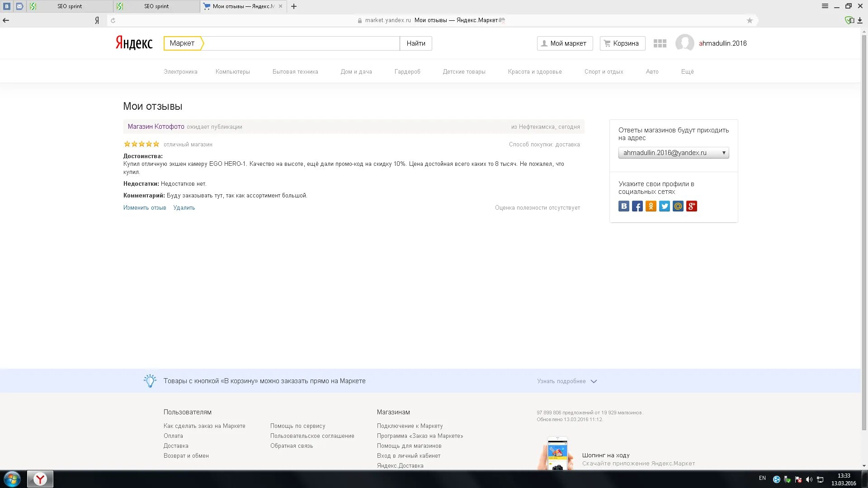868x488 pixels.
Task: Open the Вход в личный кабинет link
Action: (x=409, y=456)
